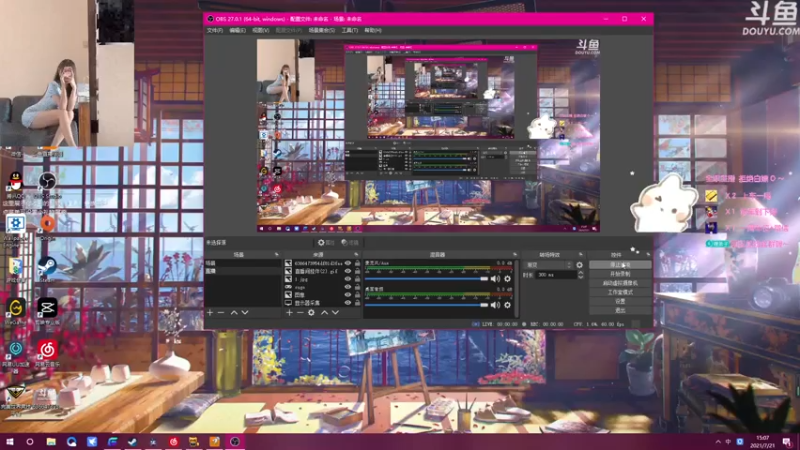Image resolution: width=800 pixels, height=450 pixels.
Task: Open the Windows Start button
Action: [x=9, y=442]
